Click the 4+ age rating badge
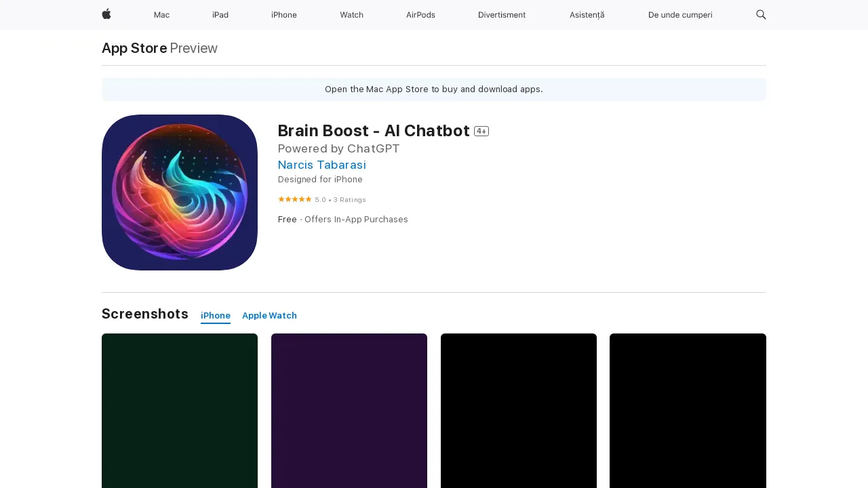The image size is (868, 488). click(x=481, y=131)
